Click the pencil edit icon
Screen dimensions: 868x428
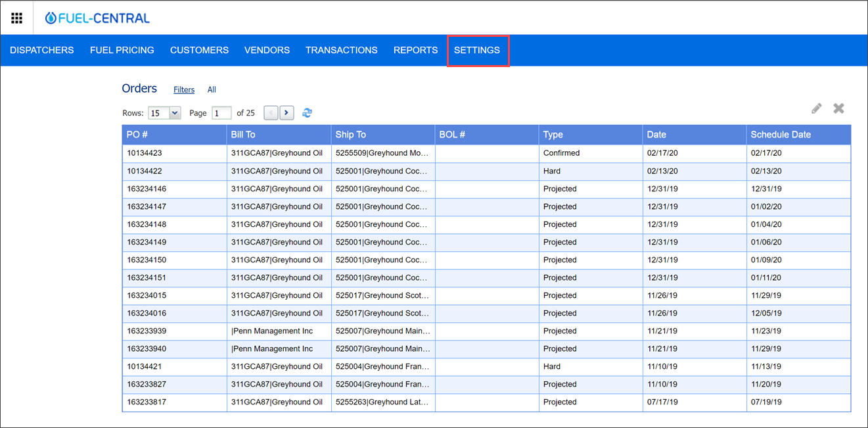(x=816, y=108)
